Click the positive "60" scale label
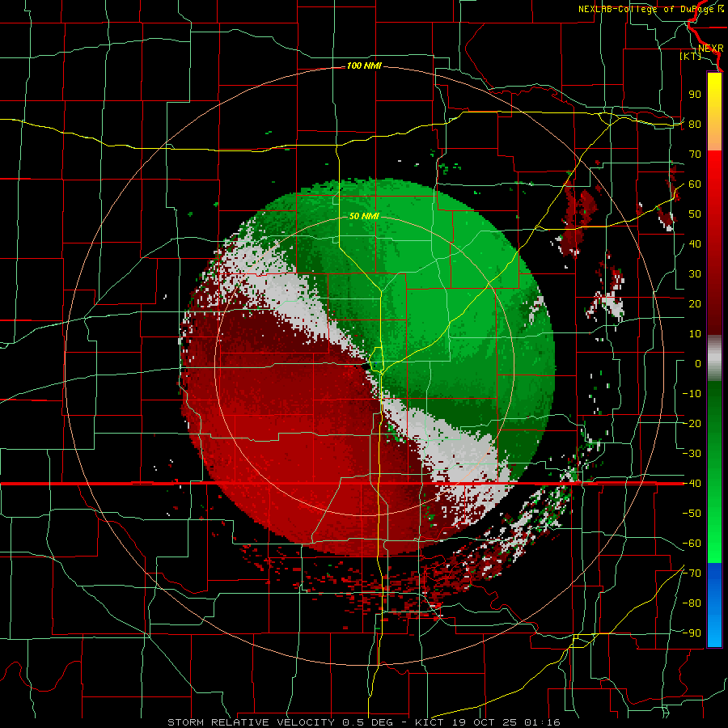This screenshot has width=728, height=728. (x=695, y=184)
